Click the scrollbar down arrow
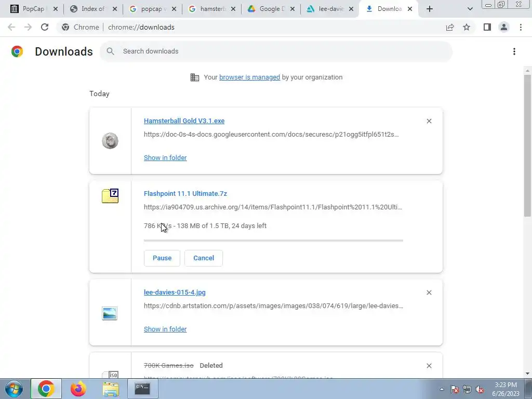Image resolution: width=532 pixels, height=399 pixels. 527,374
